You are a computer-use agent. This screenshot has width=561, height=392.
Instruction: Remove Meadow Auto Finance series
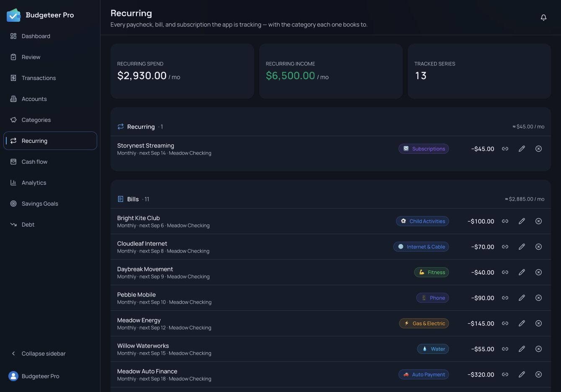coord(539,374)
